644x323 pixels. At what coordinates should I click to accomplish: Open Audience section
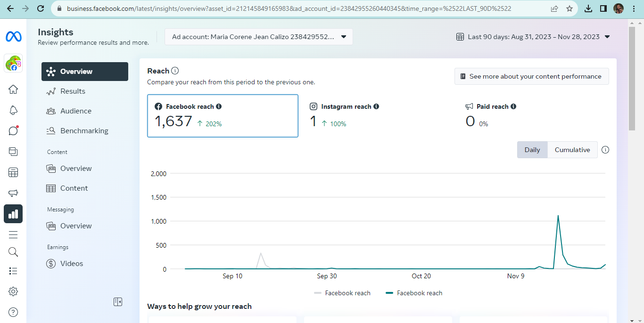pyautogui.click(x=85, y=111)
